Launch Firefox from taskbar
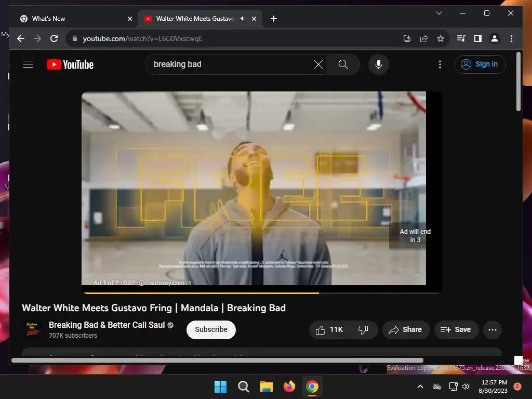 (289, 387)
